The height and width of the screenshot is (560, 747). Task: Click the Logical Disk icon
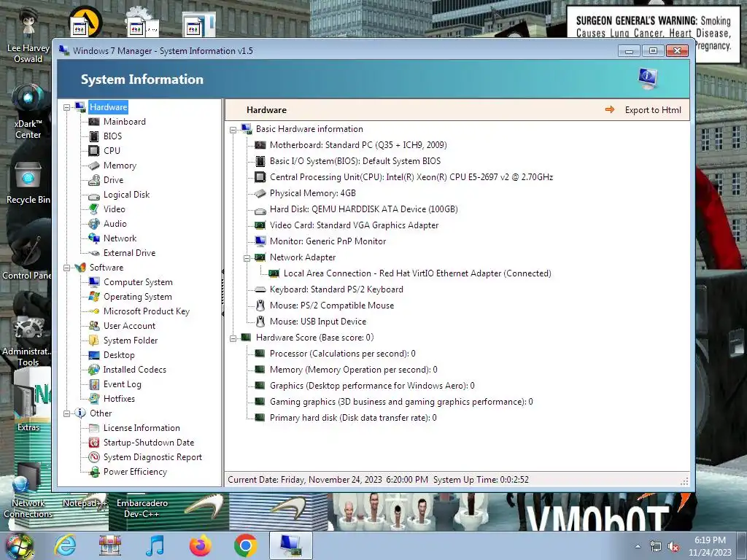[94, 195]
